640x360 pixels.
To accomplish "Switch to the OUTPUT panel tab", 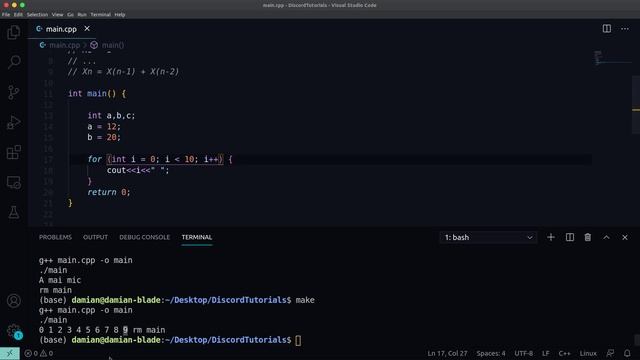I will [96, 237].
